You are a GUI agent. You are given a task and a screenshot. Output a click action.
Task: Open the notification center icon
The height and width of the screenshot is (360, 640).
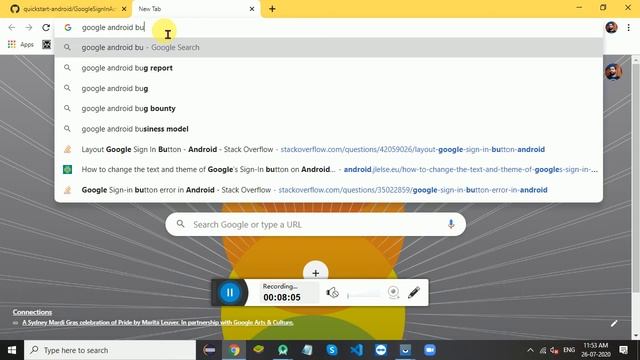(x=623, y=350)
